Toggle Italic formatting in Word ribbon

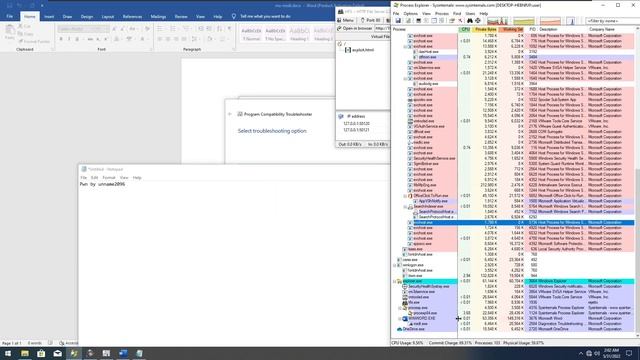point(69,39)
